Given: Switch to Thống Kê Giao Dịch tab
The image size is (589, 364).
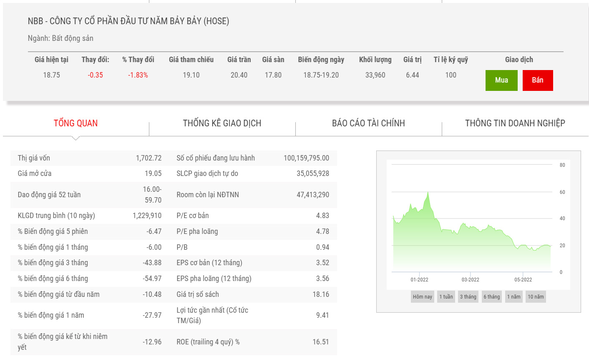Looking at the screenshot, I should click(x=222, y=123).
